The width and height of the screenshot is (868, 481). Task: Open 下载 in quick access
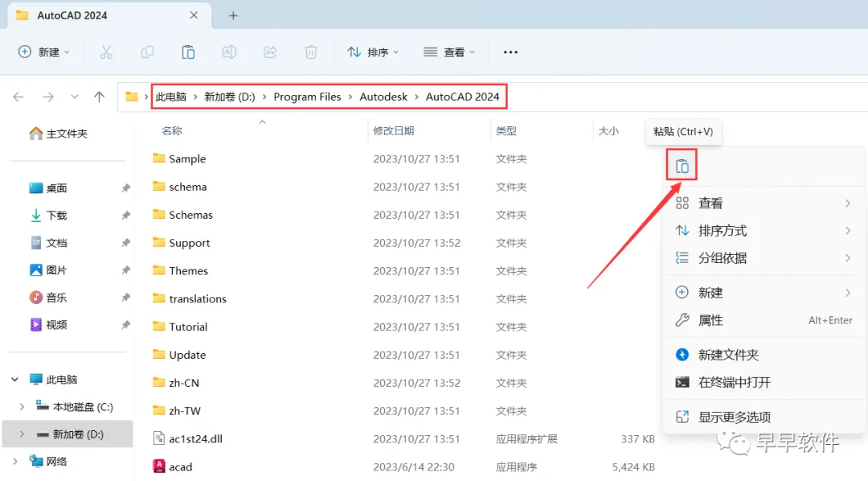click(x=48, y=216)
